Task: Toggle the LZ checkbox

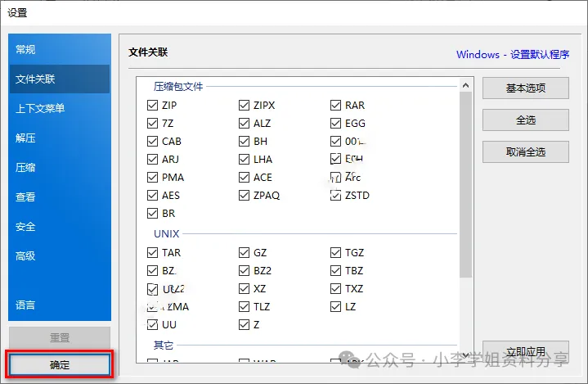Action: click(335, 307)
